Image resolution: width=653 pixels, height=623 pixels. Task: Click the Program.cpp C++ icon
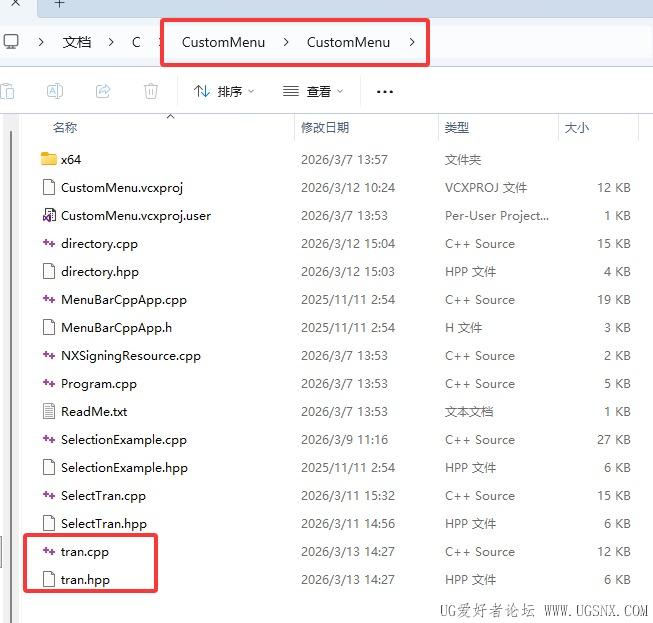coord(49,383)
